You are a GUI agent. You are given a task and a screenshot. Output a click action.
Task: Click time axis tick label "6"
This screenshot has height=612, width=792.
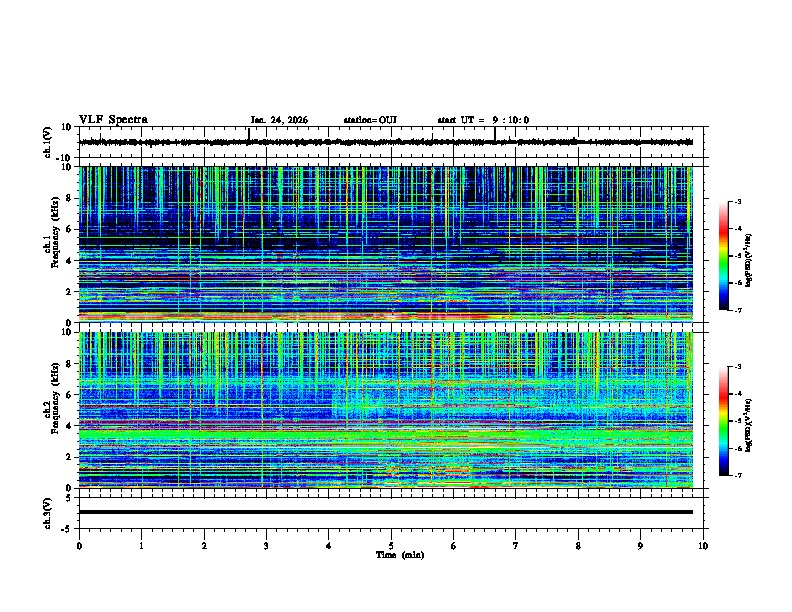[x=454, y=546]
